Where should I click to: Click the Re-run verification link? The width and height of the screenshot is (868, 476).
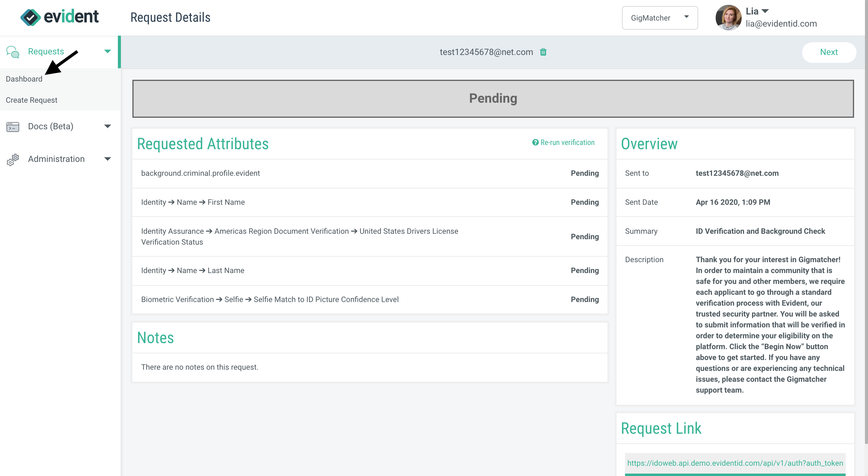pos(568,142)
